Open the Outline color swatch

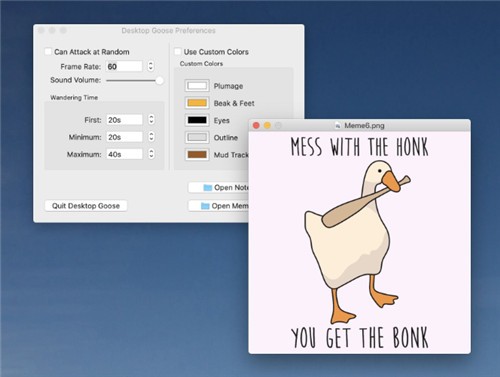pos(197,137)
